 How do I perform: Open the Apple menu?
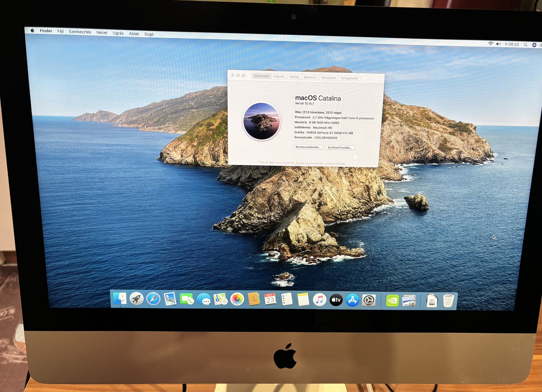(32, 31)
